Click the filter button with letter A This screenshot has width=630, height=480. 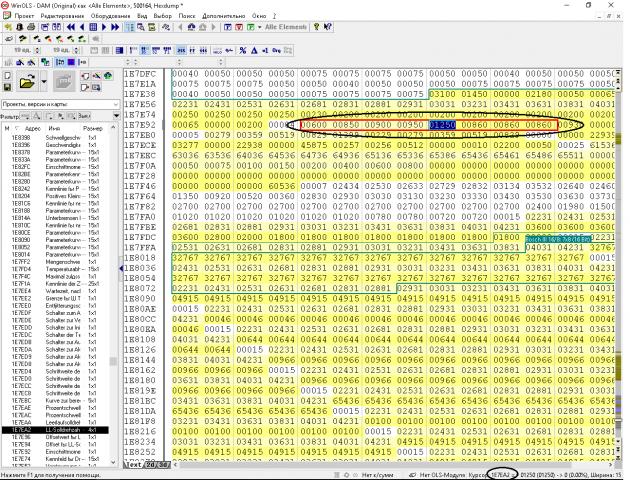click(37, 116)
